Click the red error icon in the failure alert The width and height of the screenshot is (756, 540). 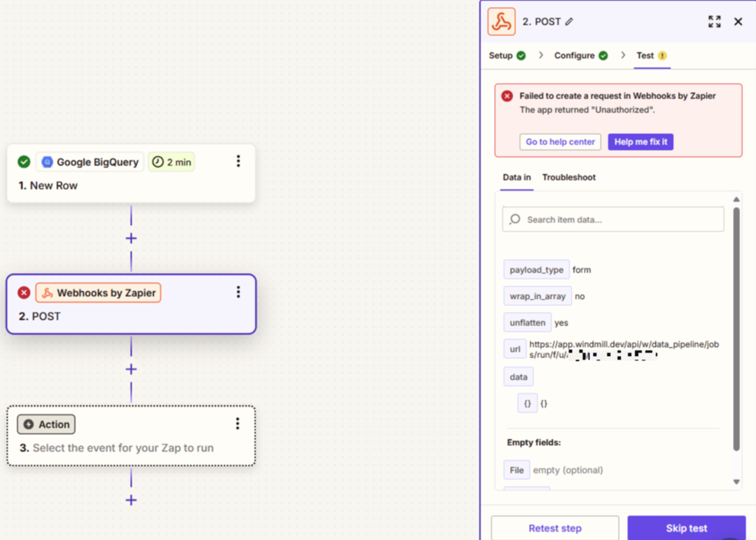[507, 96]
